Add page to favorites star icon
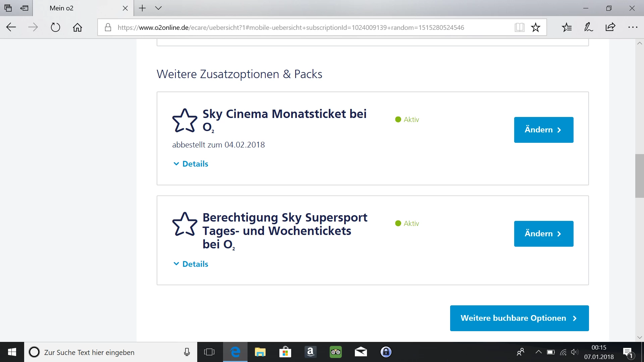 pyautogui.click(x=536, y=27)
